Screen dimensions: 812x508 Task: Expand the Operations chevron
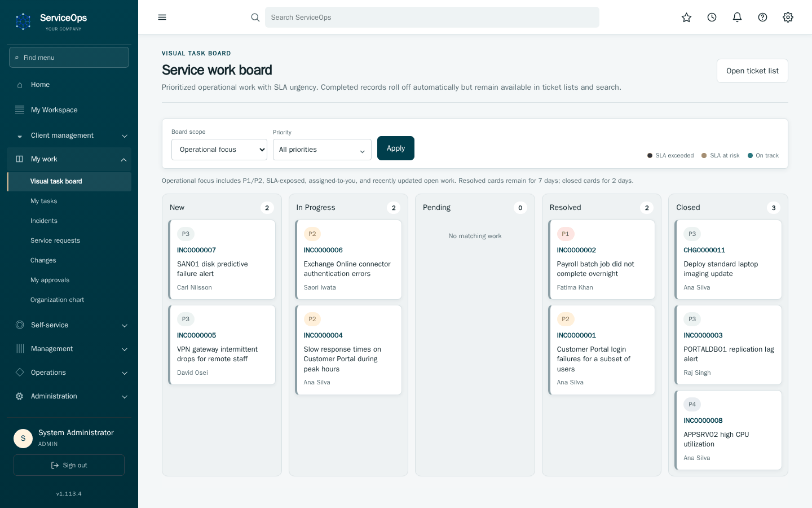tap(125, 373)
